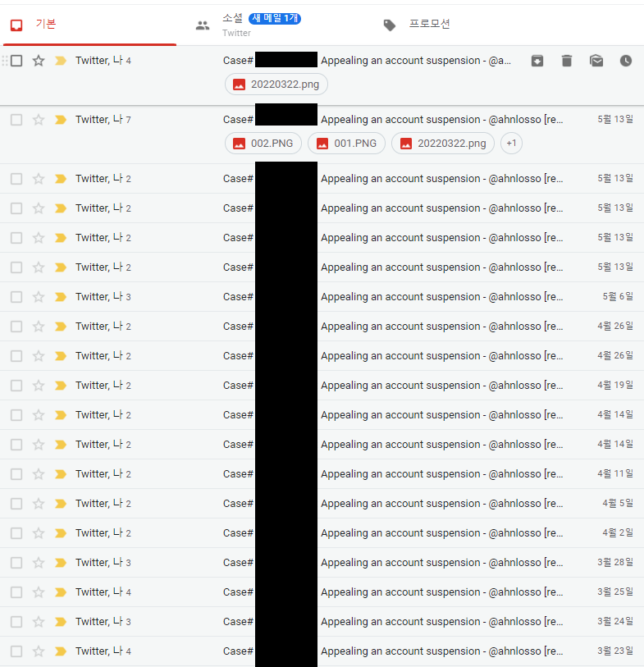Image resolution: width=644 pixels, height=667 pixels.
Task: Tick the checkbox on the 5월 6일 row
Action: [x=16, y=297]
